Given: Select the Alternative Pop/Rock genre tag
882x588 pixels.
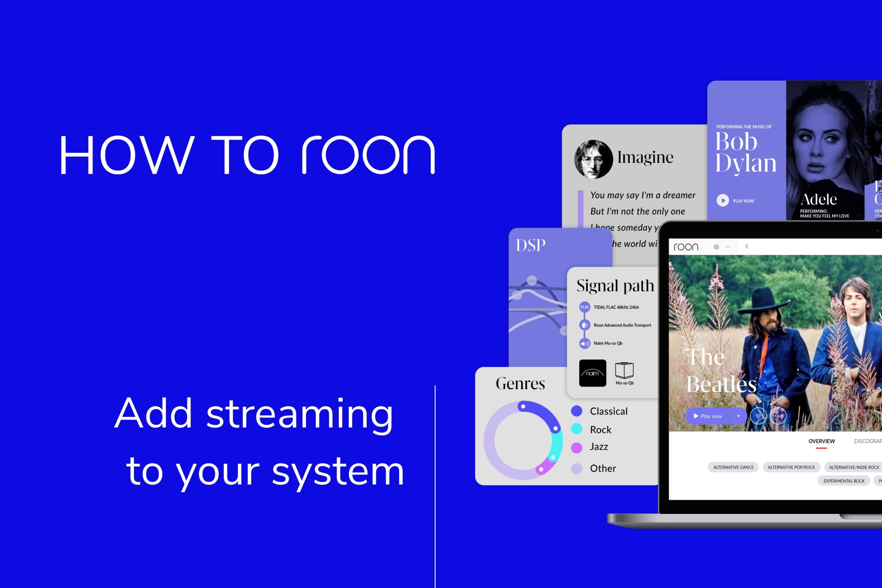Looking at the screenshot, I should pyautogui.click(x=791, y=467).
